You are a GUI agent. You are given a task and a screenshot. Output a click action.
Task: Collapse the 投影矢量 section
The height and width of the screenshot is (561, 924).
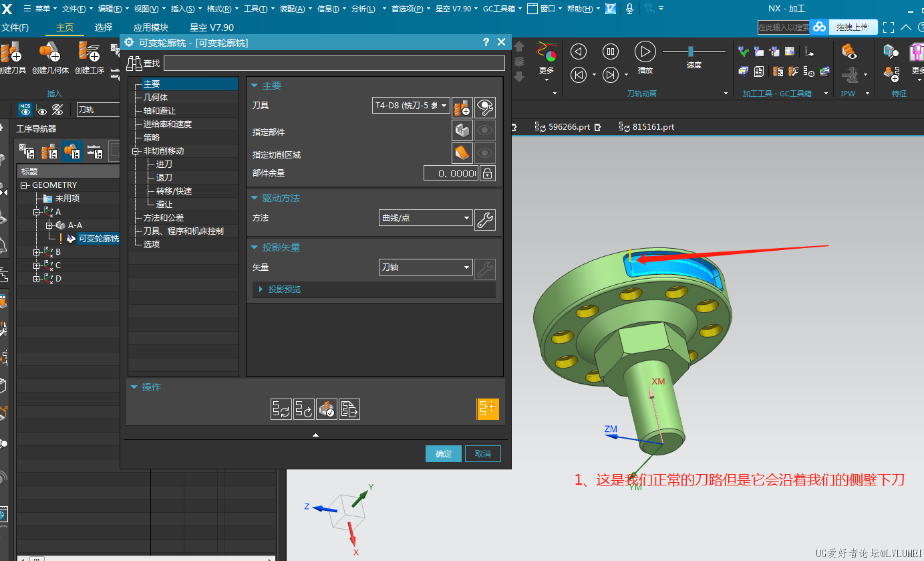[x=255, y=247]
